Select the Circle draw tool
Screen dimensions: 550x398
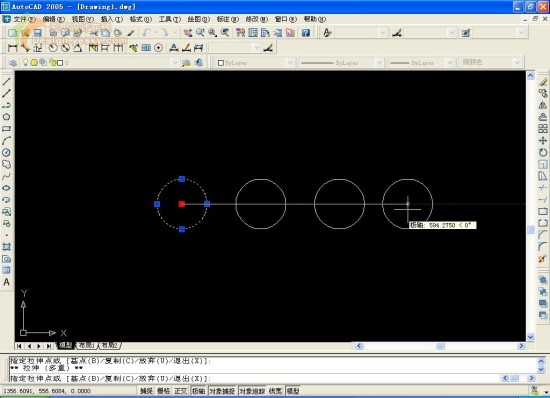pyautogui.click(x=6, y=153)
